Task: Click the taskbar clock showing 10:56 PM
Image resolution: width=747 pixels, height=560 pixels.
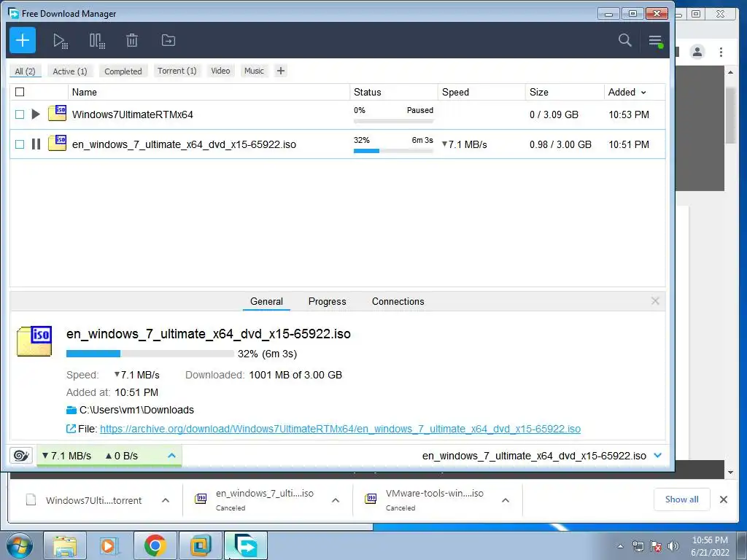Action: [710, 545]
